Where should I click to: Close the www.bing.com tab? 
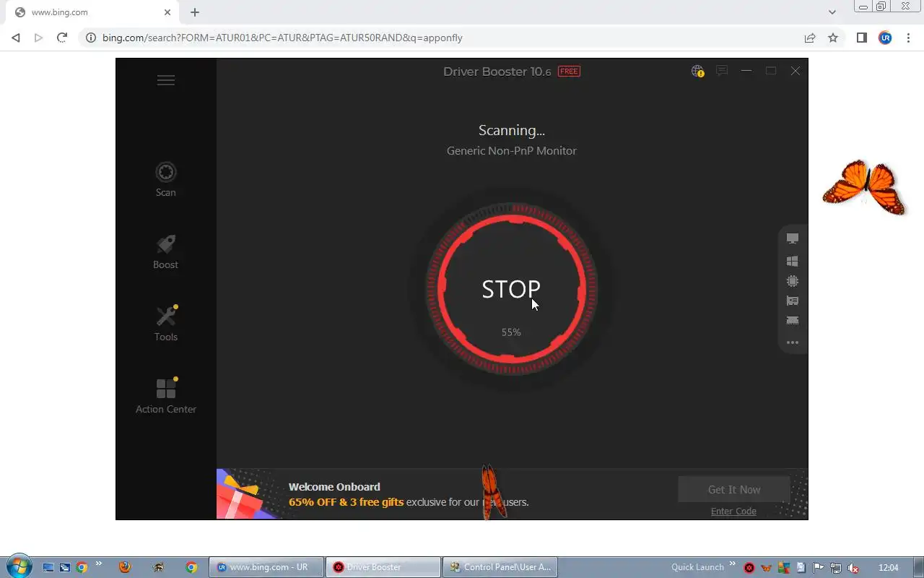point(167,12)
